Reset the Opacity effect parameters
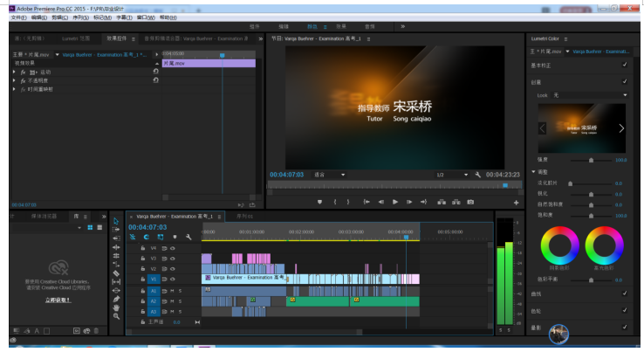The image size is (644, 352). (155, 80)
